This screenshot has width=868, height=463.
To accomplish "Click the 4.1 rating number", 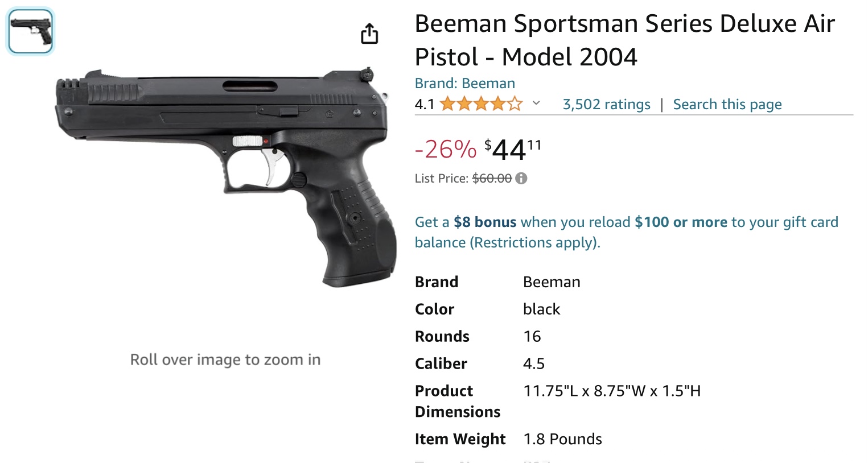I will 424,105.
